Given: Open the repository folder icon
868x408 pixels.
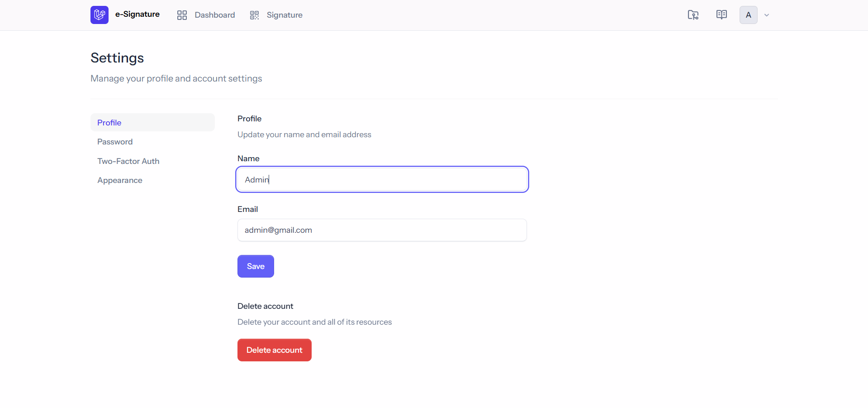Looking at the screenshot, I should (693, 15).
